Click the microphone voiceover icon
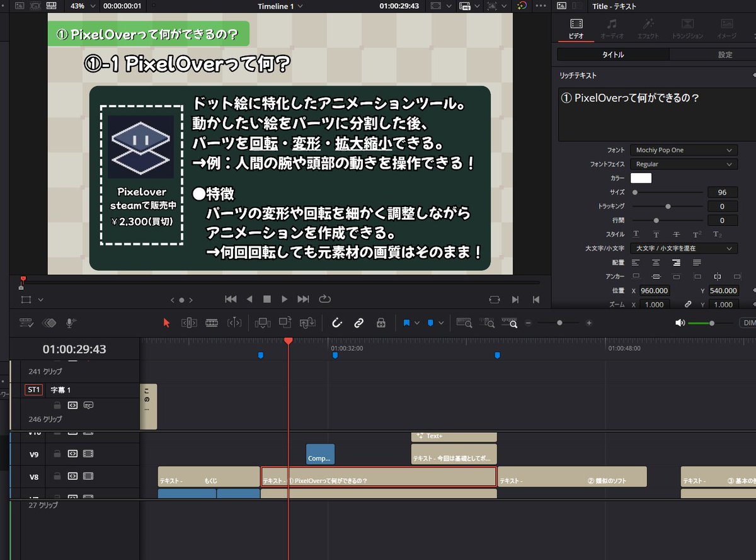756x560 pixels. (x=70, y=323)
